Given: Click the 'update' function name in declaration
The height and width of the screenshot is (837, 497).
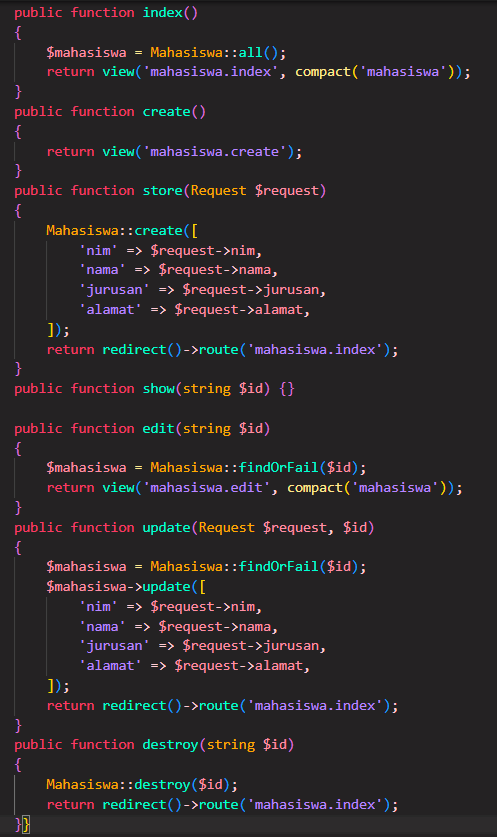Looking at the screenshot, I should pyautogui.click(x=167, y=527).
